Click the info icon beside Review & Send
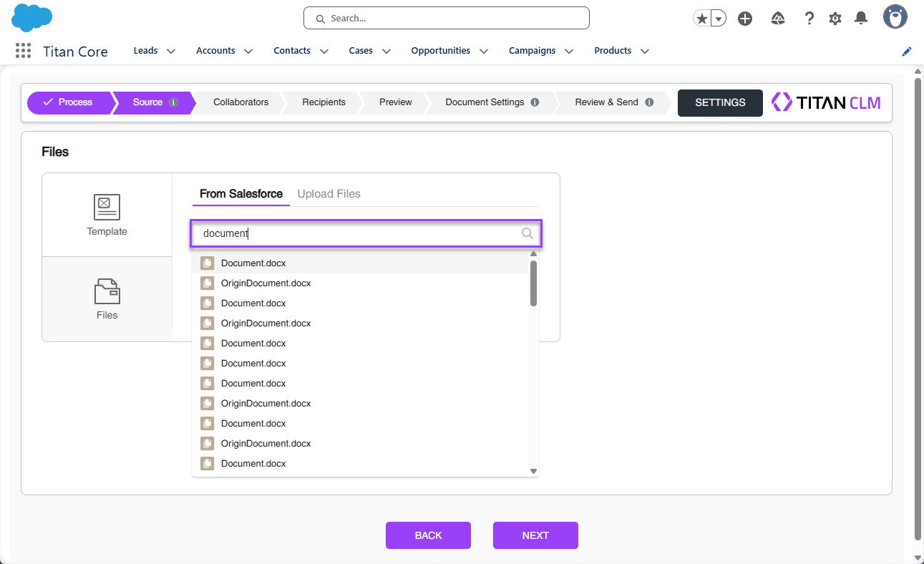 point(651,102)
